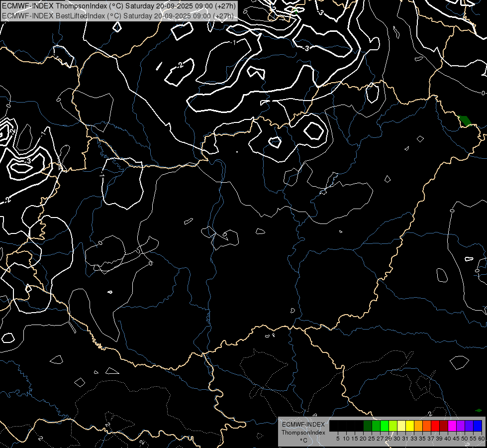Image resolution: width=487 pixels, height=448 pixels.
Task: Select the dark green 20-25 legend swatch
Action: click(x=368, y=426)
